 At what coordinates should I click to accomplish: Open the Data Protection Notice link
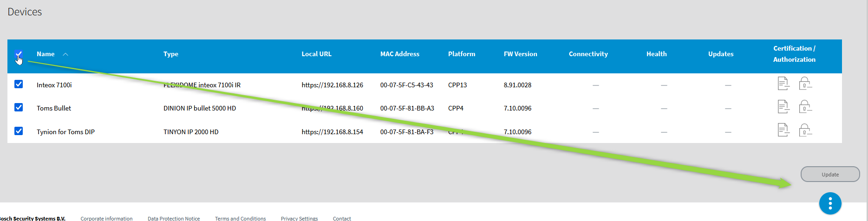(174, 218)
